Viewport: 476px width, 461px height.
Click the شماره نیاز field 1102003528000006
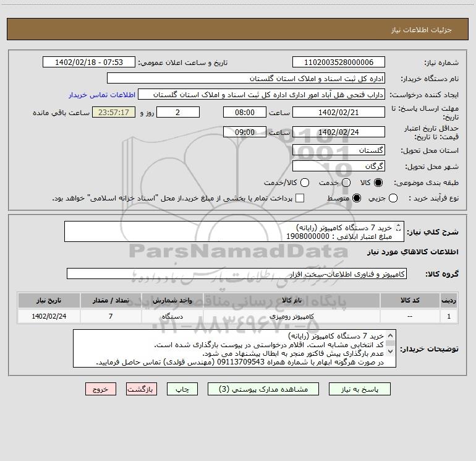(339, 62)
